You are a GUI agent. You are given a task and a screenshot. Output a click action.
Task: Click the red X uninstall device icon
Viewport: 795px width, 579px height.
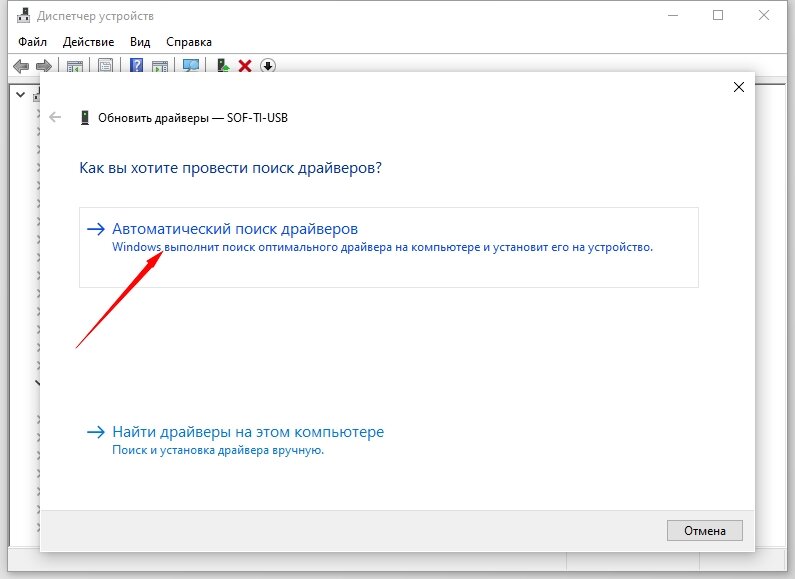245,65
